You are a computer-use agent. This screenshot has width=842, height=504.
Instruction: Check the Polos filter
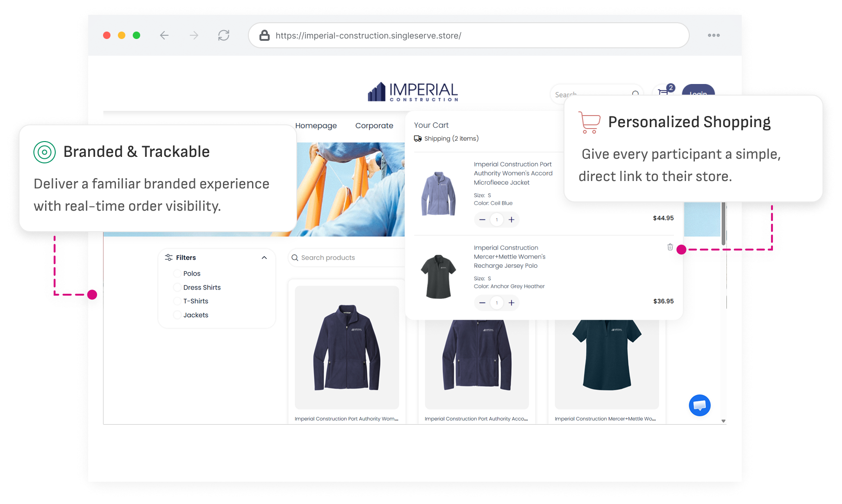click(177, 273)
